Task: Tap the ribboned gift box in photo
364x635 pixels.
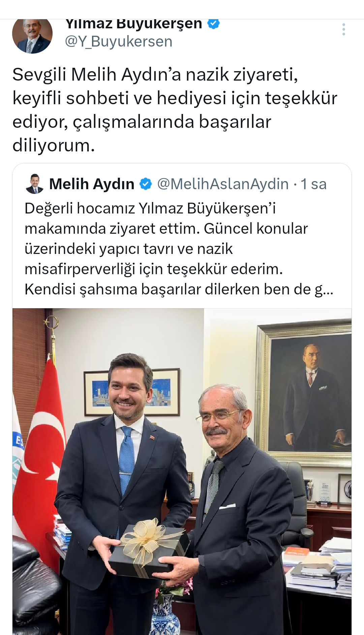Action: [x=148, y=549]
